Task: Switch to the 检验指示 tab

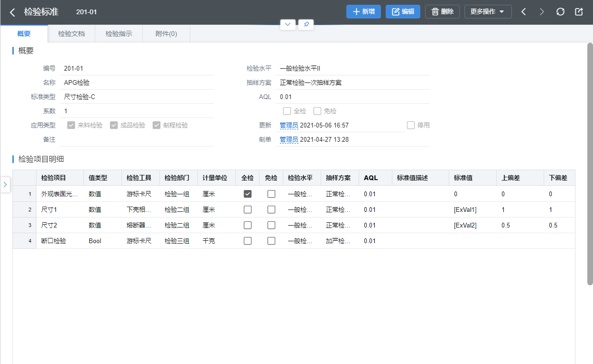Action: (119, 34)
